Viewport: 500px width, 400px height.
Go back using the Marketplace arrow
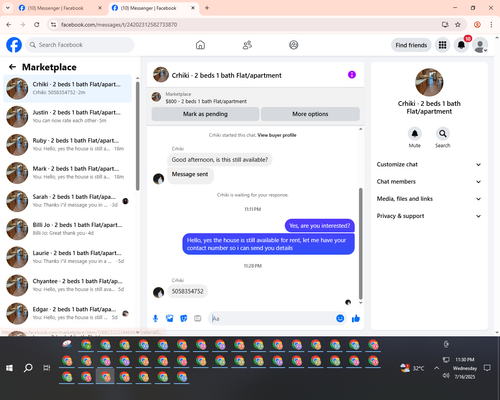pos(12,67)
